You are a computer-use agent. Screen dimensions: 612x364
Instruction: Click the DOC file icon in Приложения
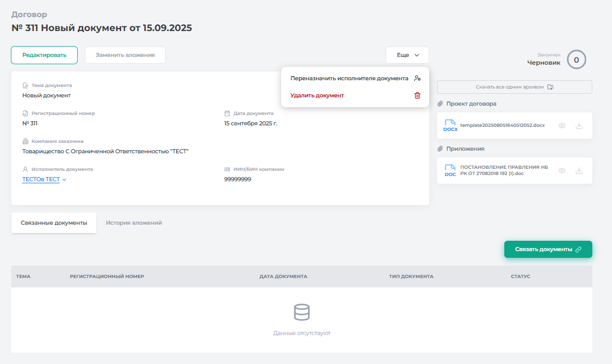(450, 171)
